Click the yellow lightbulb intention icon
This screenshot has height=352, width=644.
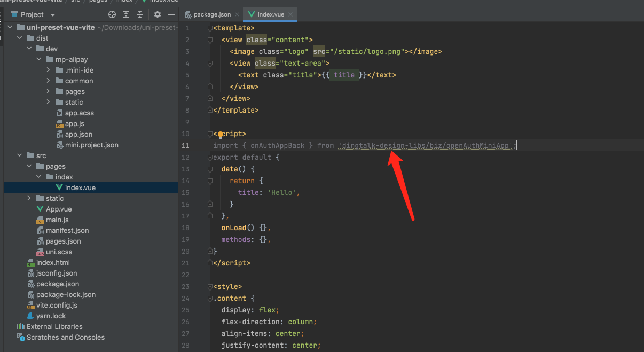(x=220, y=135)
